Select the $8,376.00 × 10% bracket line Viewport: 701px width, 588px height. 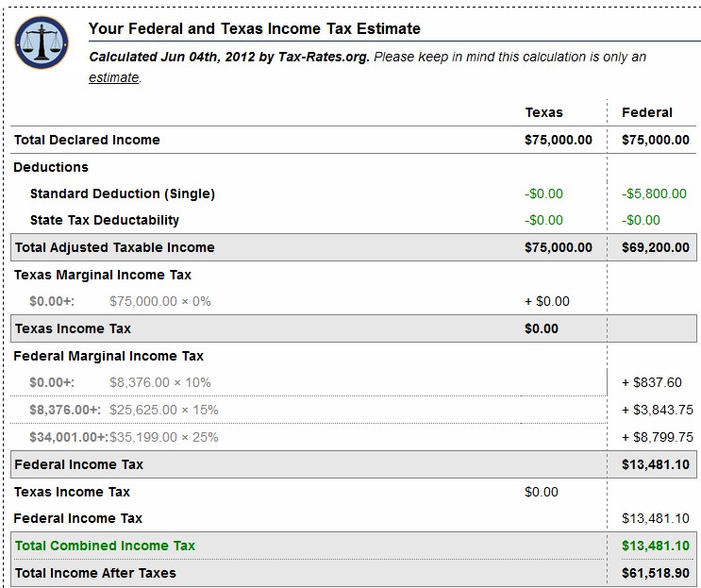[x=160, y=383]
